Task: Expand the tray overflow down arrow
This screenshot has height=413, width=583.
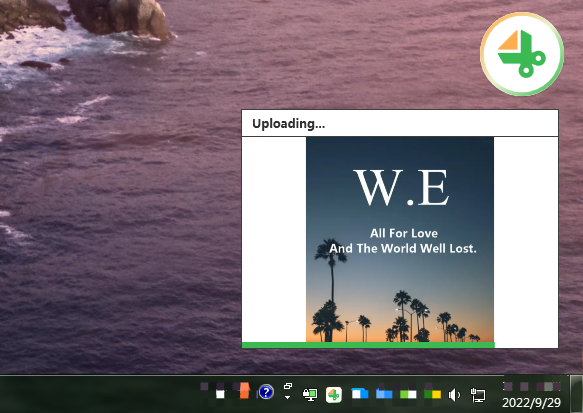Action: 287,397
